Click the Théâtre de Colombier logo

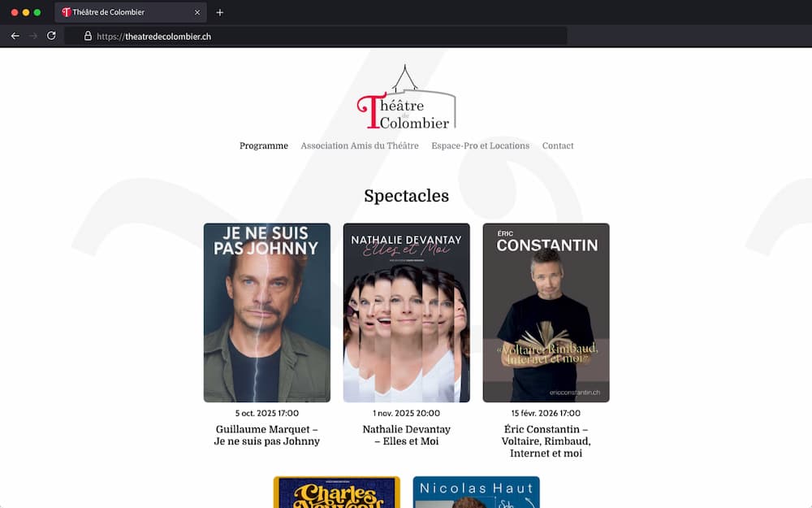[407, 97]
